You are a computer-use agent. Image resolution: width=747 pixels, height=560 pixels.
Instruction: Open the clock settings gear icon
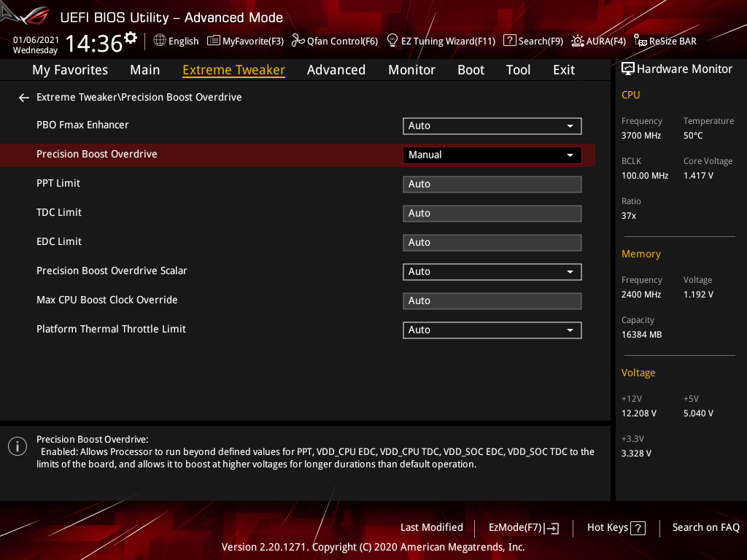pos(131,38)
